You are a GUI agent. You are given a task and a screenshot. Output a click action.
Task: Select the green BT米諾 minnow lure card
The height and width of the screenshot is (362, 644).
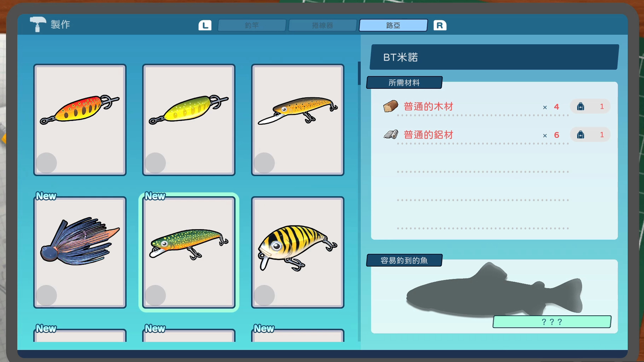189,252
